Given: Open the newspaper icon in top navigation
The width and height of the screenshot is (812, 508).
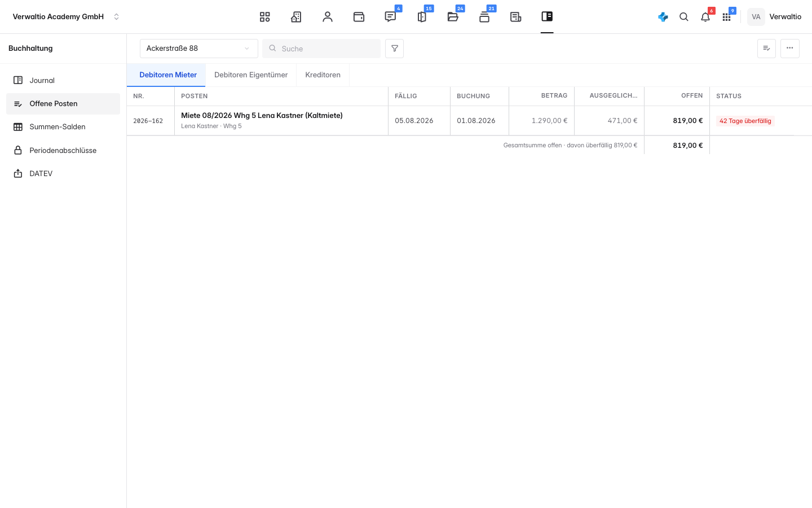Looking at the screenshot, I should 515,17.
